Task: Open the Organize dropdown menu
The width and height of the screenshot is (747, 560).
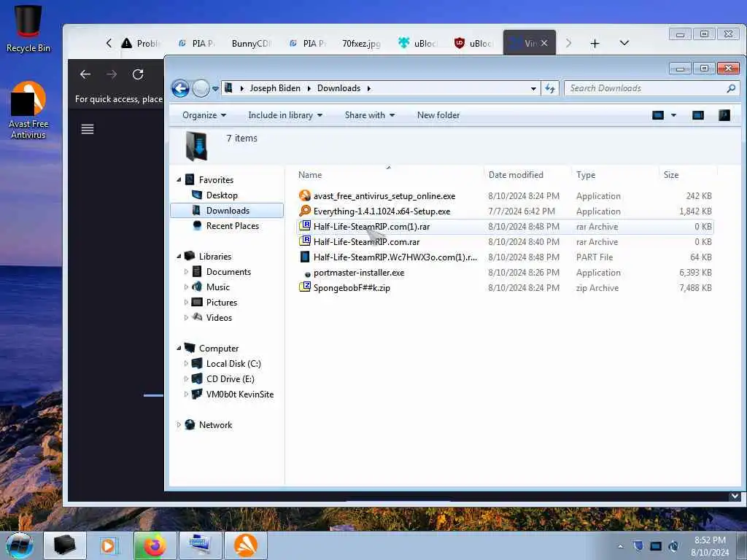Action: pyautogui.click(x=204, y=115)
